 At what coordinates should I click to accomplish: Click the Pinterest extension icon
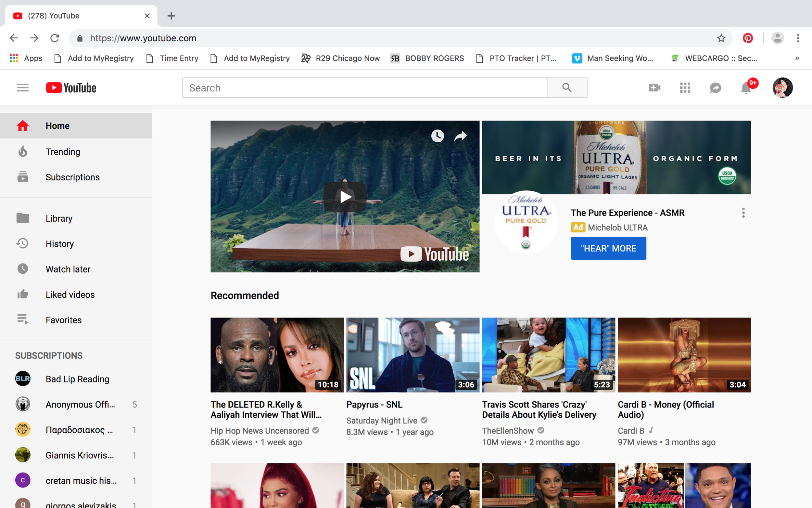(x=748, y=38)
